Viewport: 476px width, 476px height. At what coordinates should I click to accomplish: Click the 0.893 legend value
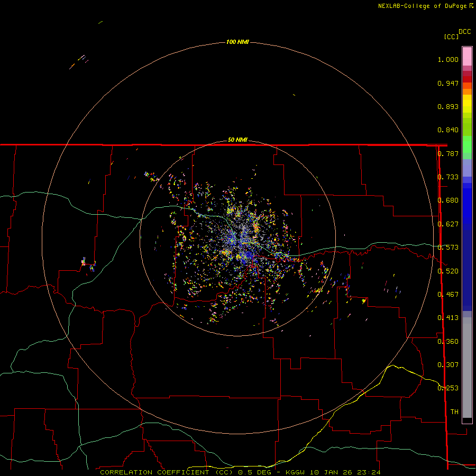[448, 106]
